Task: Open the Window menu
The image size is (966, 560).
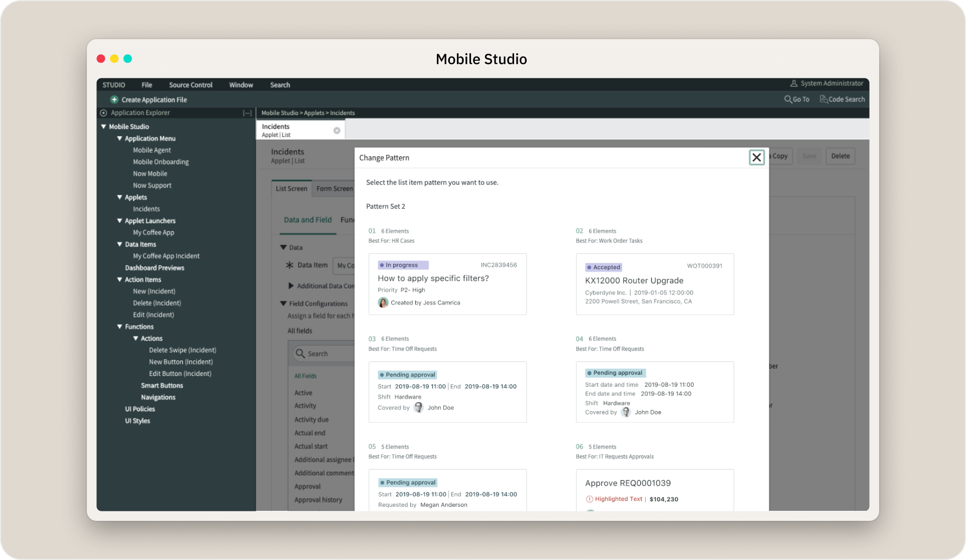Action: click(x=241, y=85)
